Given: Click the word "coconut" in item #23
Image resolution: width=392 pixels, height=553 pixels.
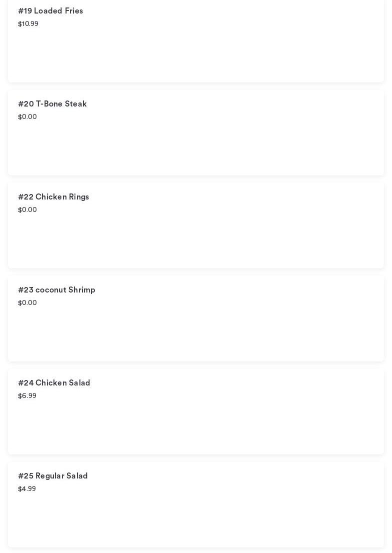Looking at the screenshot, I should click(50, 290).
